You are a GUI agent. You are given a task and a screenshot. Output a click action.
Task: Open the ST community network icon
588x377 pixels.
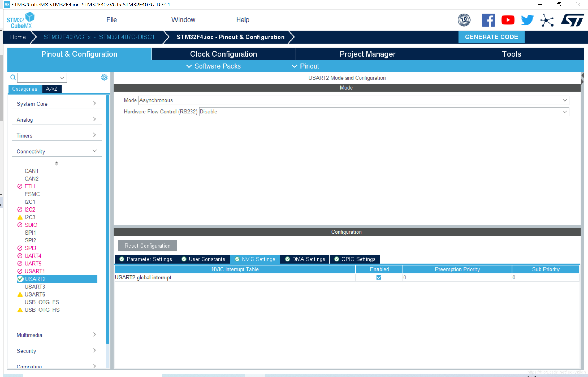[x=547, y=20]
